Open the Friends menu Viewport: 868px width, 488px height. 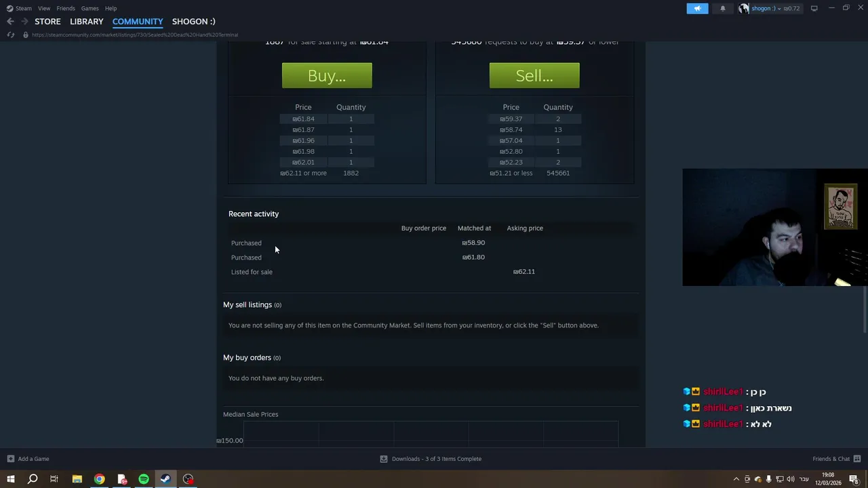[66, 8]
